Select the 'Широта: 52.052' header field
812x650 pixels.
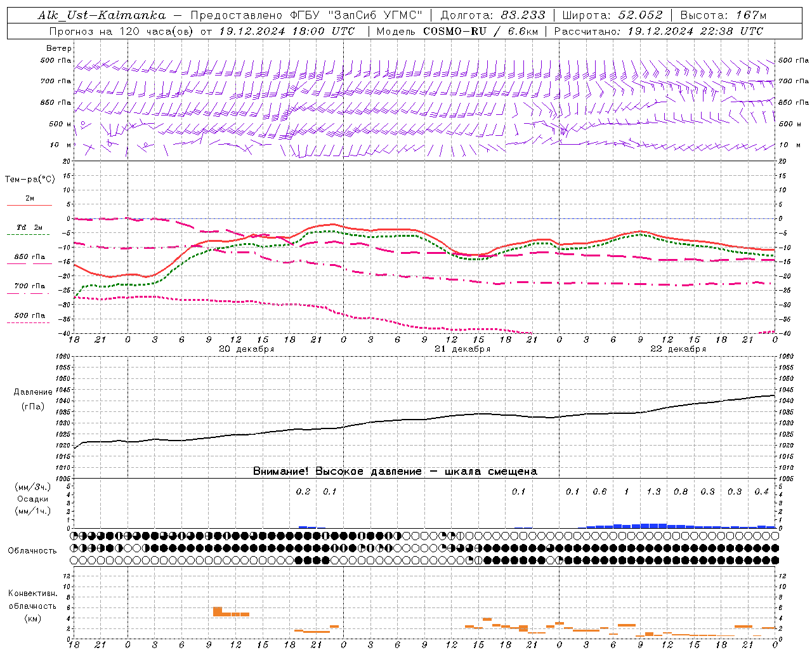point(612,15)
